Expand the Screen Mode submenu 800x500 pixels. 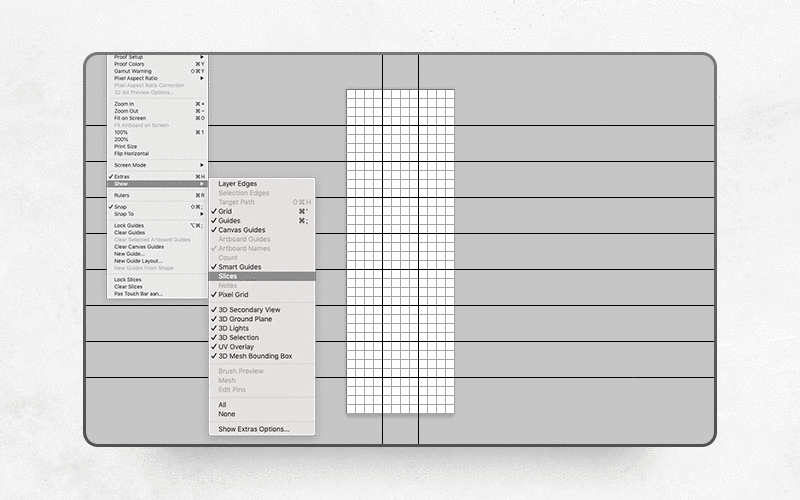click(x=130, y=165)
